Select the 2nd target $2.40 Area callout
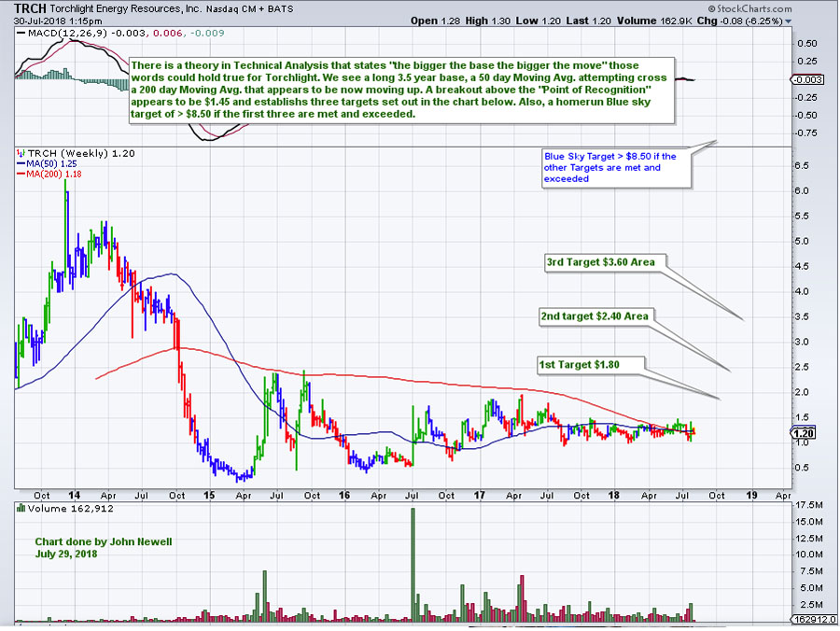The width and height of the screenshot is (840, 631). tap(594, 316)
